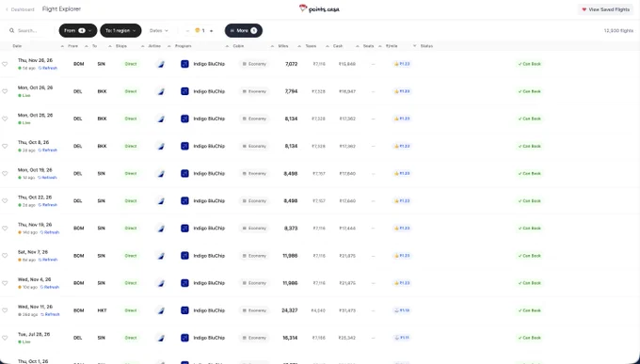Click the airline logo in the Thu, Oct 8 row
This screenshot has height=364, width=640.
[x=161, y=146]
